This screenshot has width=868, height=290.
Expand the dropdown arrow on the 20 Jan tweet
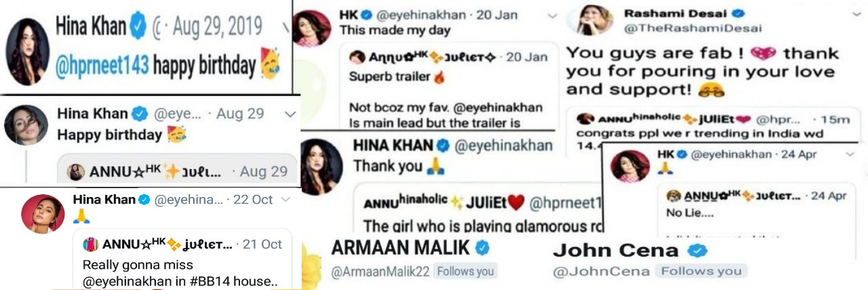pos(553,14)
